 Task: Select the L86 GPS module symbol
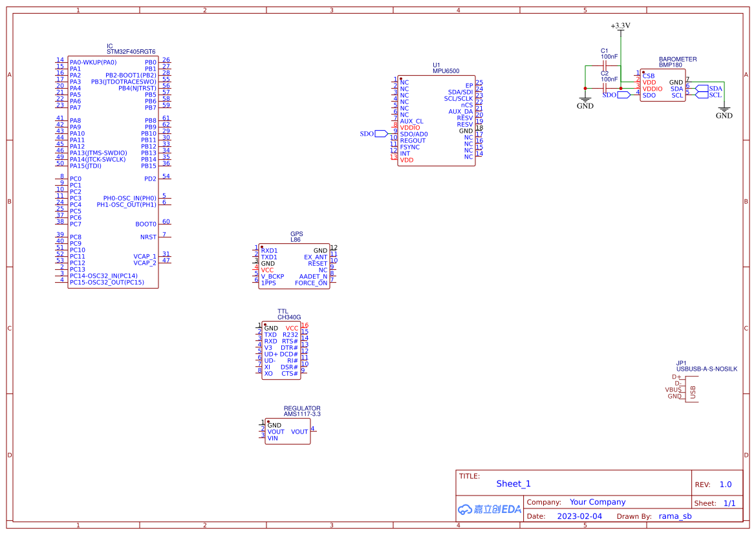295,266
